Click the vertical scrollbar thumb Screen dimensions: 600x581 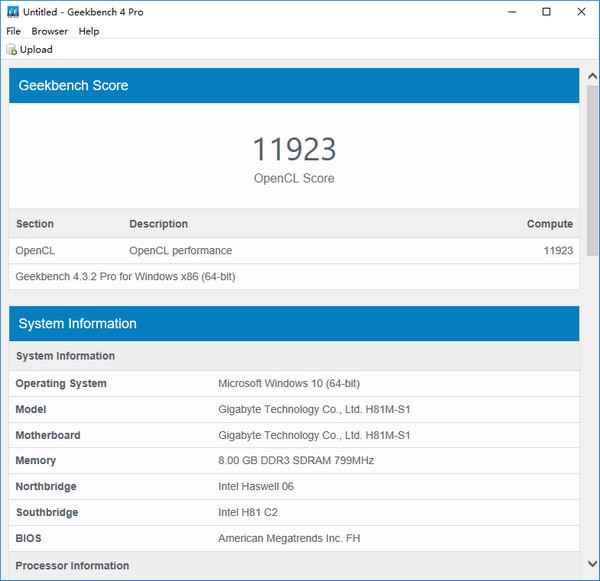pos(592,170)
